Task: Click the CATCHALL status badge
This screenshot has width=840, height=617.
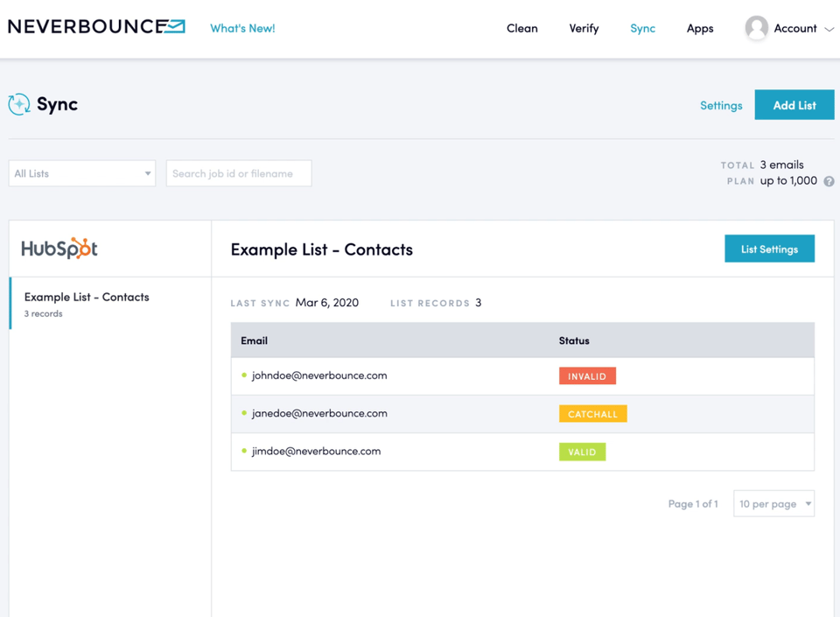Action: (592, 413)
